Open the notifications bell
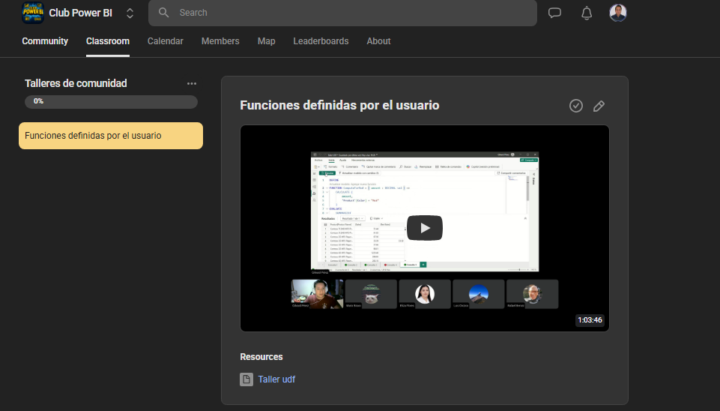Image resolution: width=720 pixels, height=411 pixels. (x=587, y=13)
